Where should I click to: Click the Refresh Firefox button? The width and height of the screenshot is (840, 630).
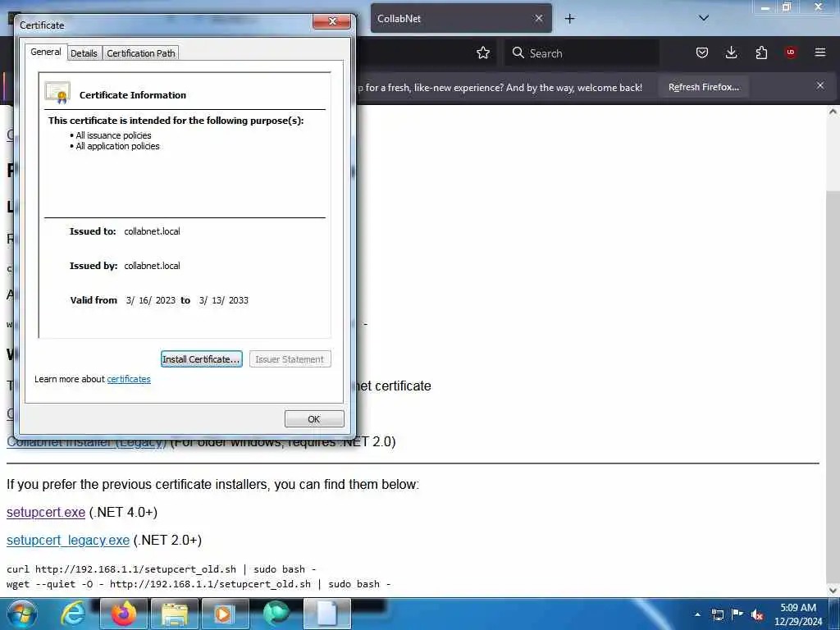(703, 87)
